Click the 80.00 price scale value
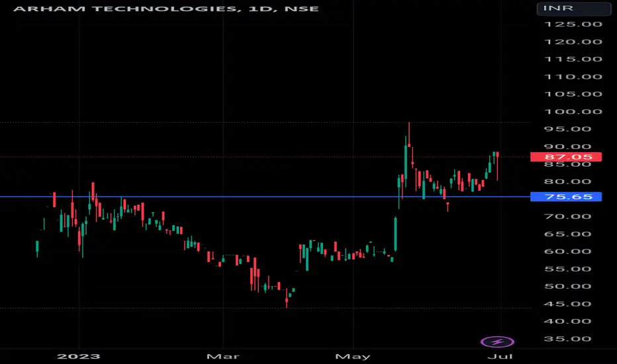 pos(567,181)
